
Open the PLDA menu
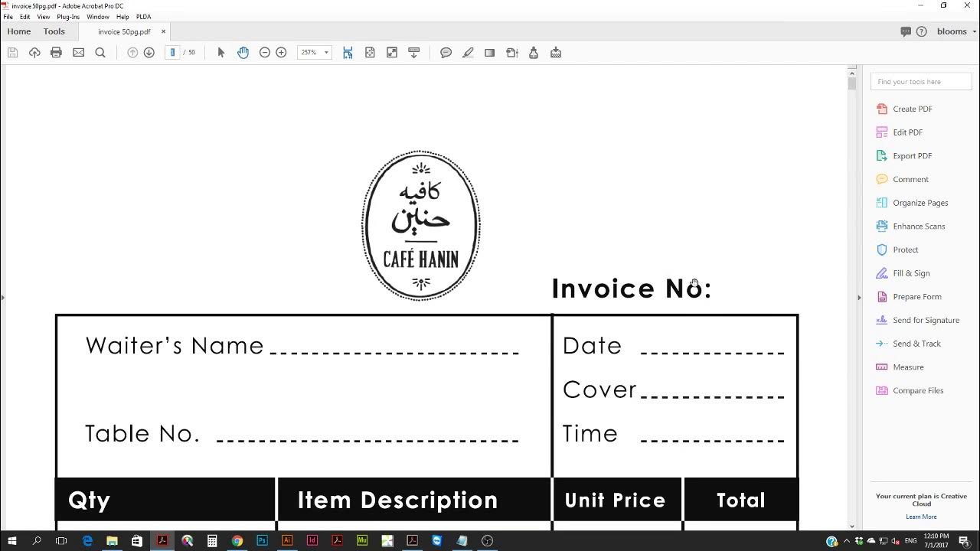pyautogui.click(x=143, y=17)
